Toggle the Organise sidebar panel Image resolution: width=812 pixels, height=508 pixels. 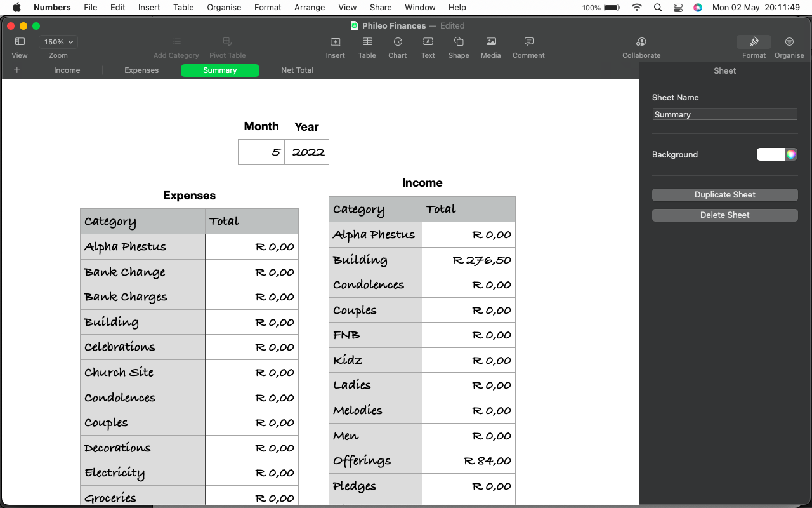(789, 42)
